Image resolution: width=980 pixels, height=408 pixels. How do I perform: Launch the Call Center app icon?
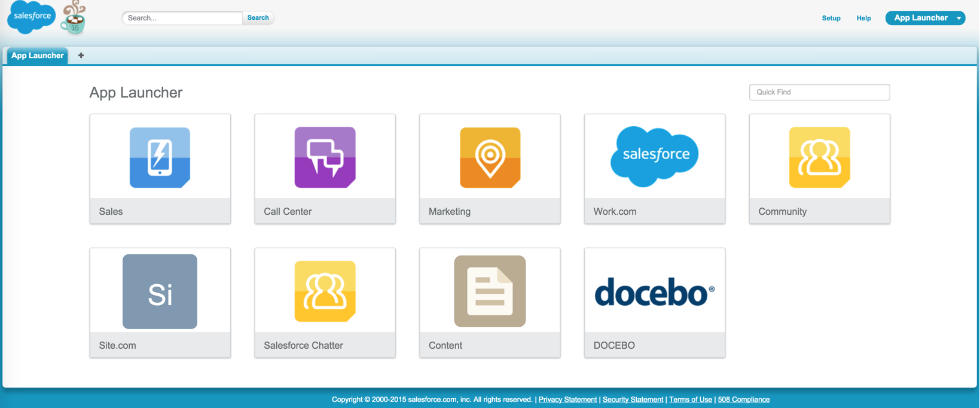click(x=325, y=157)
